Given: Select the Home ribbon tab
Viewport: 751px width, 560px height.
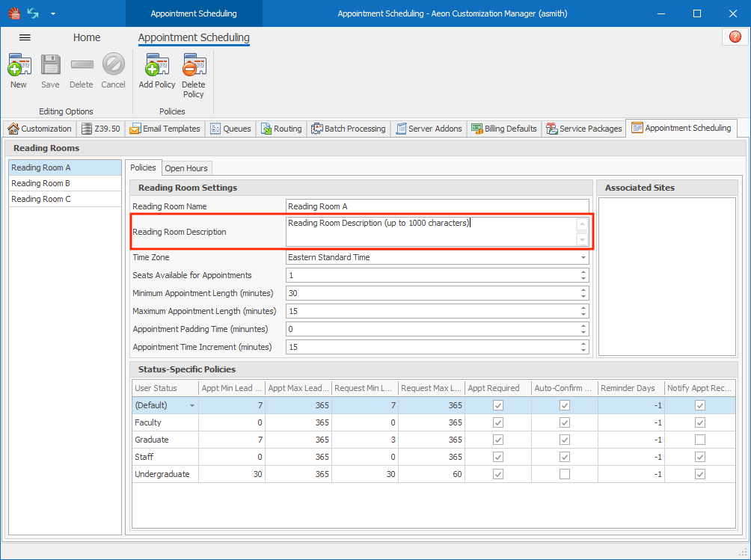Looking at the screenshot, I should coord(87,37).
